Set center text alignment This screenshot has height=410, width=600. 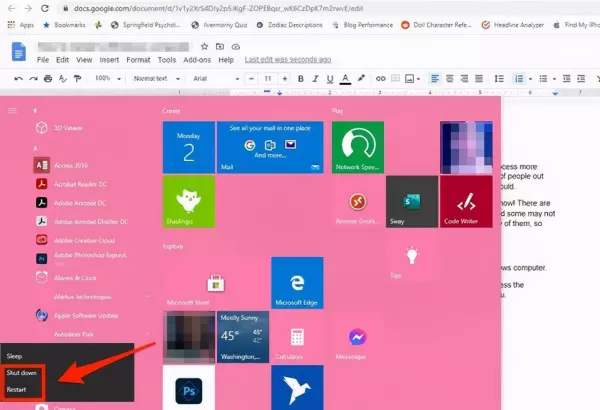pyautogui.click(x=450, y=78)
